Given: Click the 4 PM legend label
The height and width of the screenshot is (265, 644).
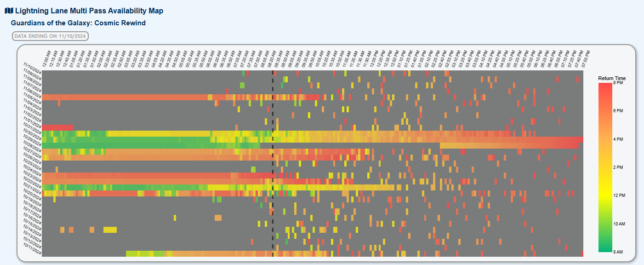Looking at the screenshot, I should 618,139.
